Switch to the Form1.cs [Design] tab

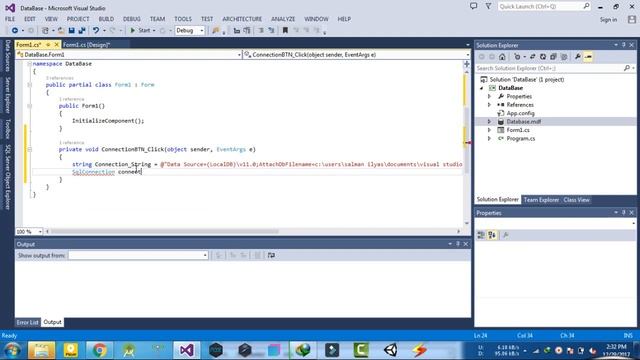(87, 44)
